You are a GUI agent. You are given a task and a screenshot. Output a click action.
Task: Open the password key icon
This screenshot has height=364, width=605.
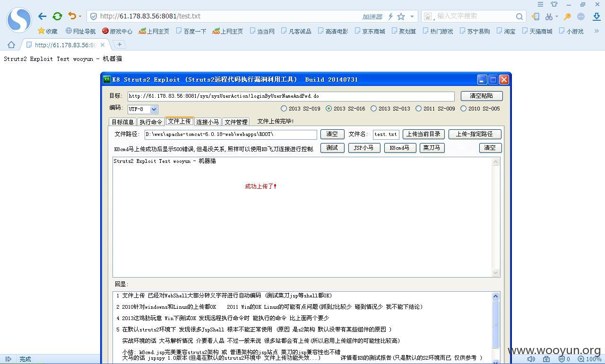(x=567, y=17)
